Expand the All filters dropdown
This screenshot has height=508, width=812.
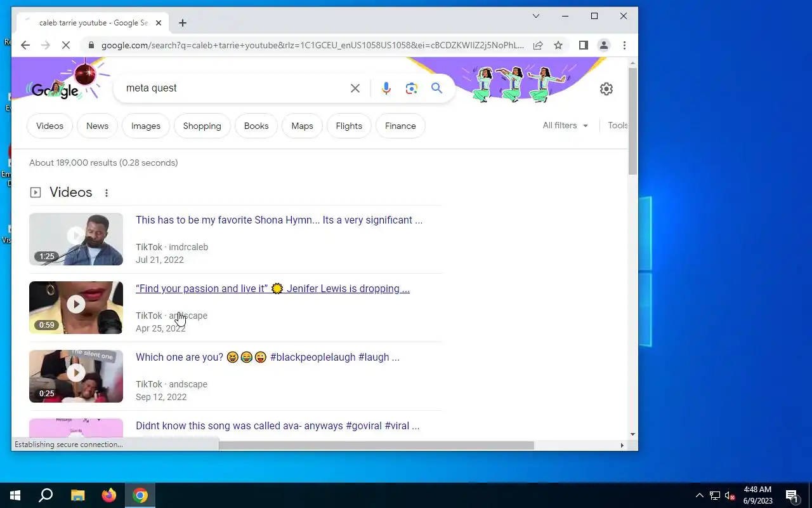pyautogui.click(x=565, y=126)
